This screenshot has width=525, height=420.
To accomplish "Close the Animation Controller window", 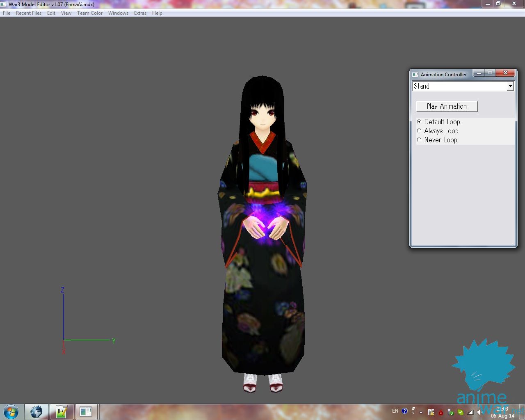I will [x=505, y=73].
